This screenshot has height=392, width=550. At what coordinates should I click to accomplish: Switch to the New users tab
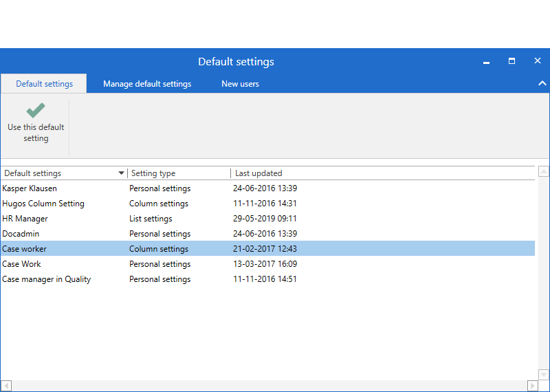(240, 84)
